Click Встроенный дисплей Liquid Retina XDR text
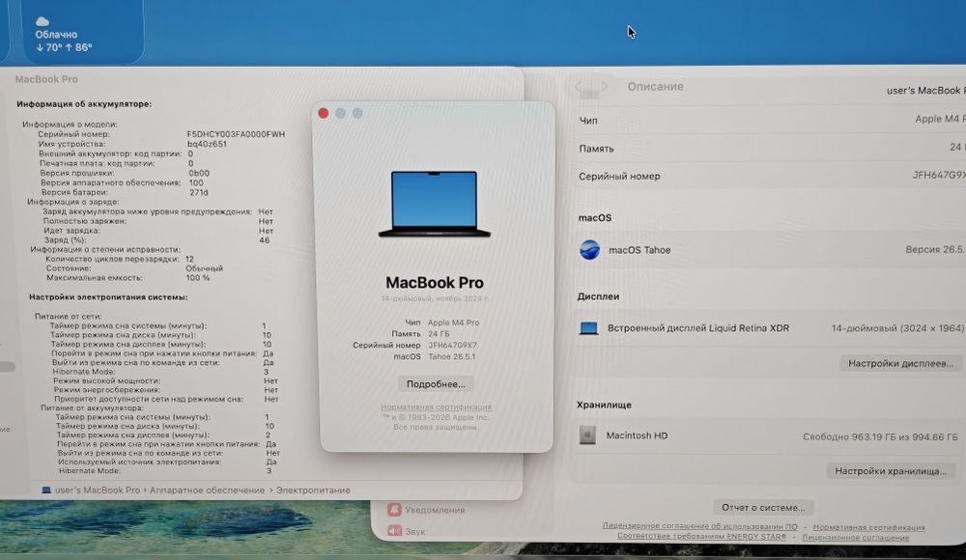 tap(698, 328)
